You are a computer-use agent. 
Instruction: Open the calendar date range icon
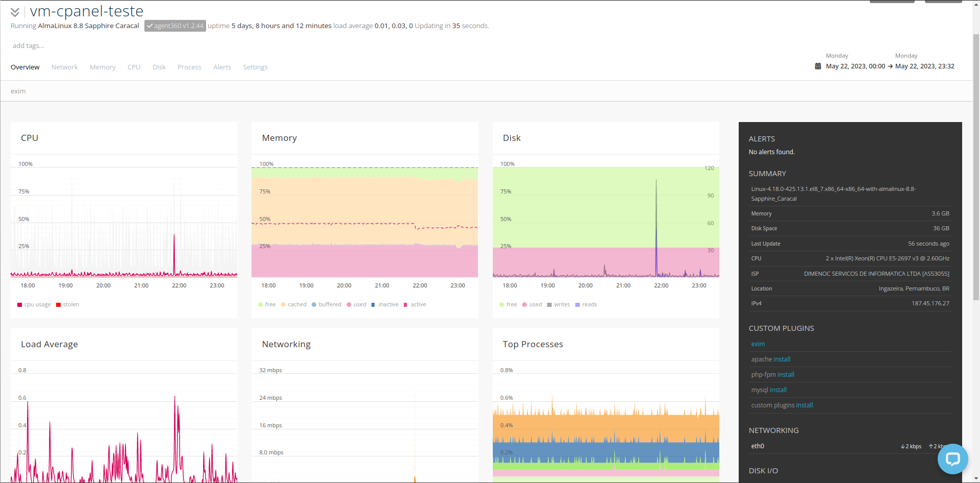[818, 66]
